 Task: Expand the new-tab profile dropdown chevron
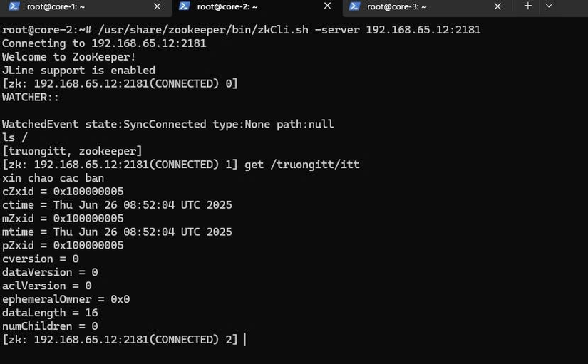[x=549, y=6]
